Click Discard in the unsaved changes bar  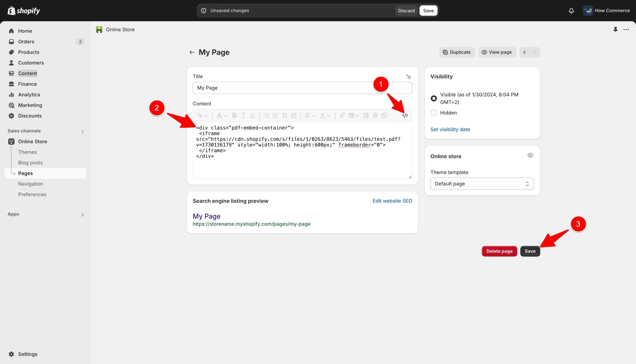[x=406, y=11]
